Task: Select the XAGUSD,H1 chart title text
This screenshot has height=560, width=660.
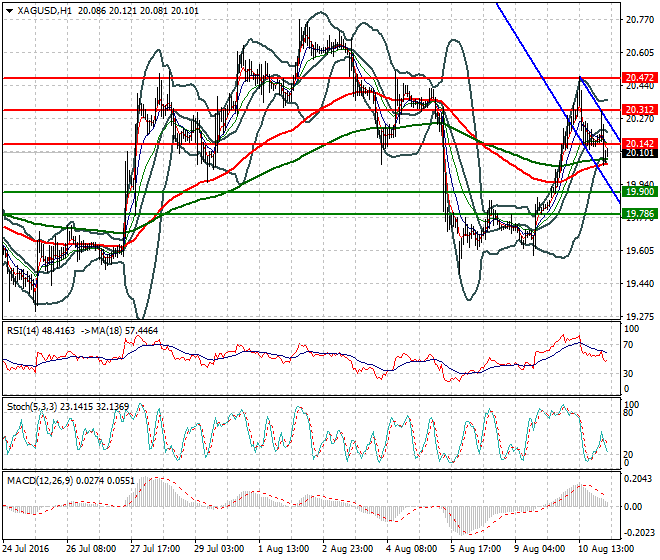Action: (44, 11)
